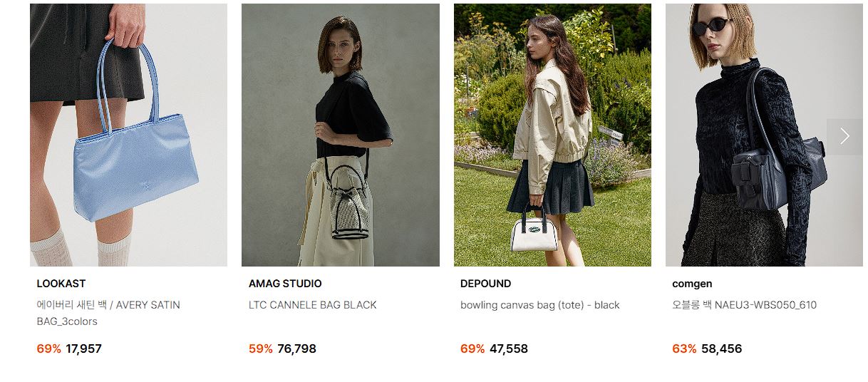Open the AMAG STUDIO bag product photo
Screen dimensions: 868x382
tap(341, 135)
